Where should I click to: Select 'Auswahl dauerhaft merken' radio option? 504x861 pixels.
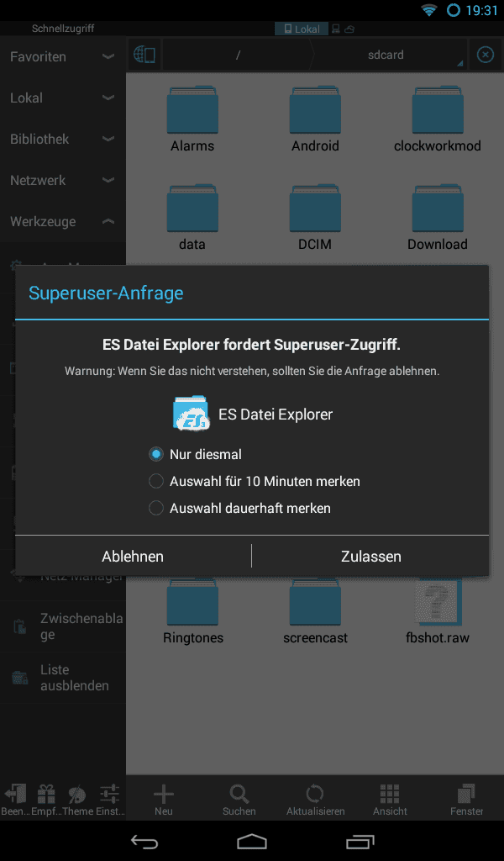pos(239,509)
